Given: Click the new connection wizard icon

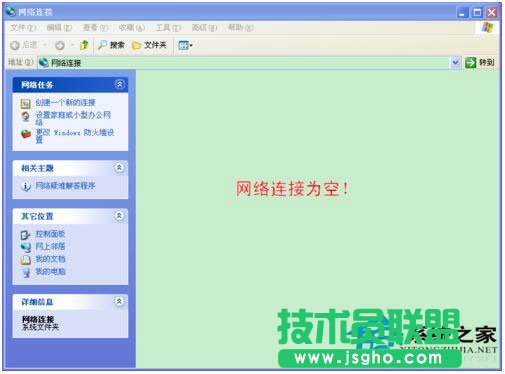Looking at the screenshot, I should [26, 104].
